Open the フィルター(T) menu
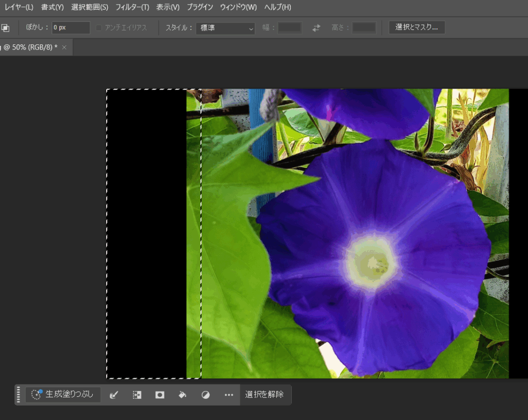Viewport: 528px width, 420px height. point(132,7)
